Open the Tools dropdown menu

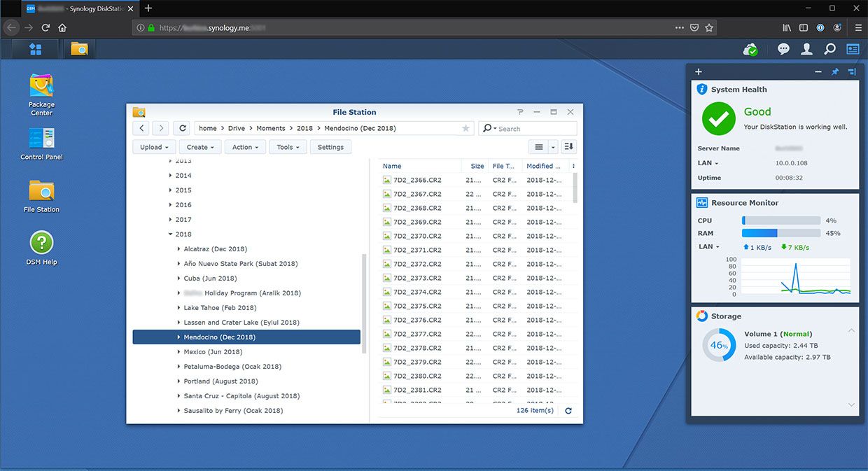pyautogui.click(x=289, y=147)
